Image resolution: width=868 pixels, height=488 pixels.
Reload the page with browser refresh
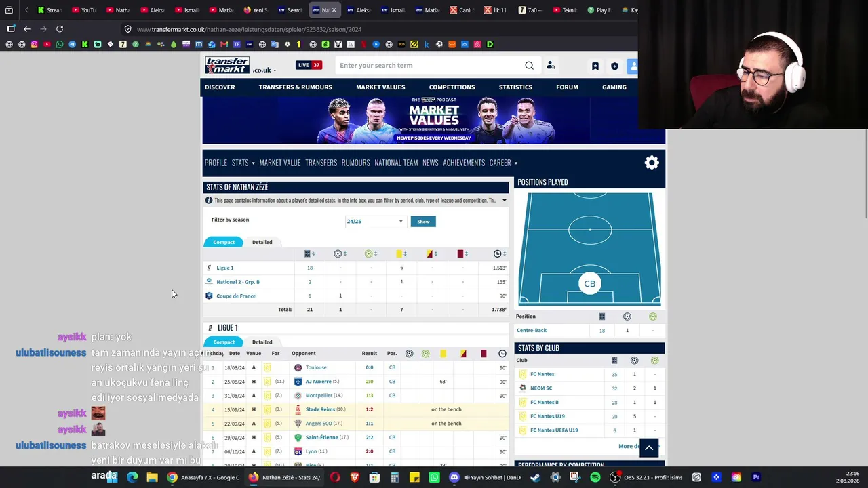point(60,29)
